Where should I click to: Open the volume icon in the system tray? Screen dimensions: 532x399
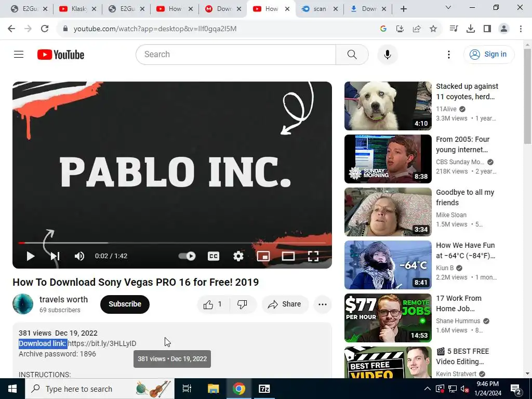(x=464, y=389)
